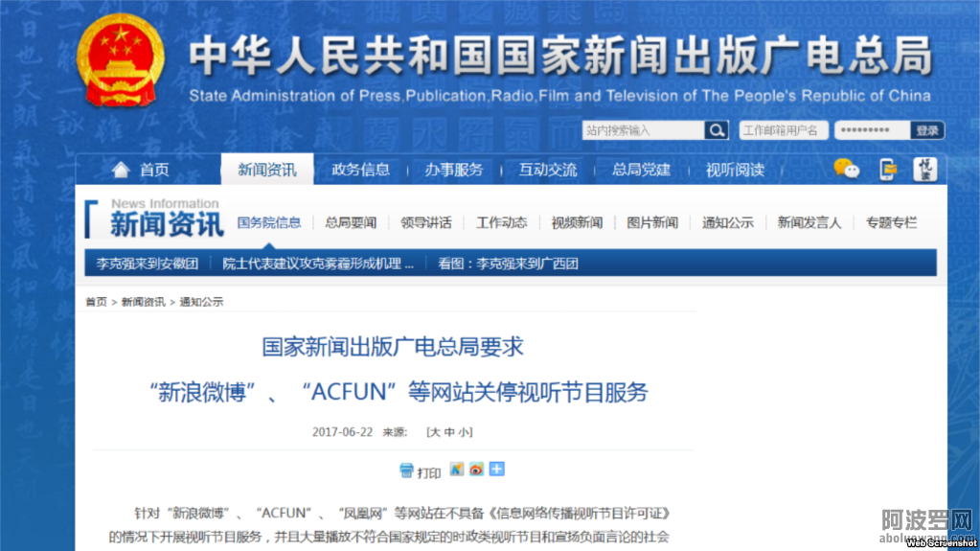Screen dimensions: 980x551
Task: Click the mobile mail icon
Action: (888, 170)
